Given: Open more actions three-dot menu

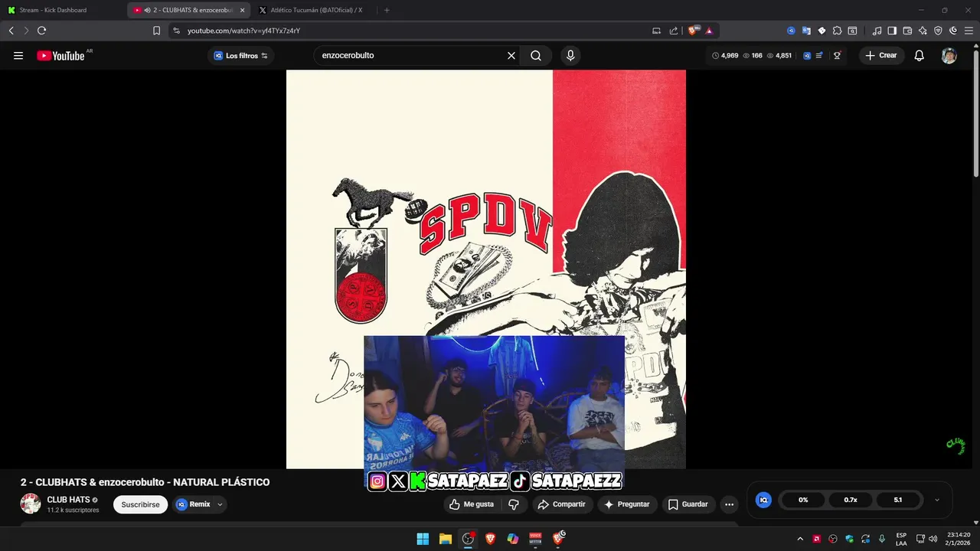Looking at the screenshot, I should click(x=729, y=504).
